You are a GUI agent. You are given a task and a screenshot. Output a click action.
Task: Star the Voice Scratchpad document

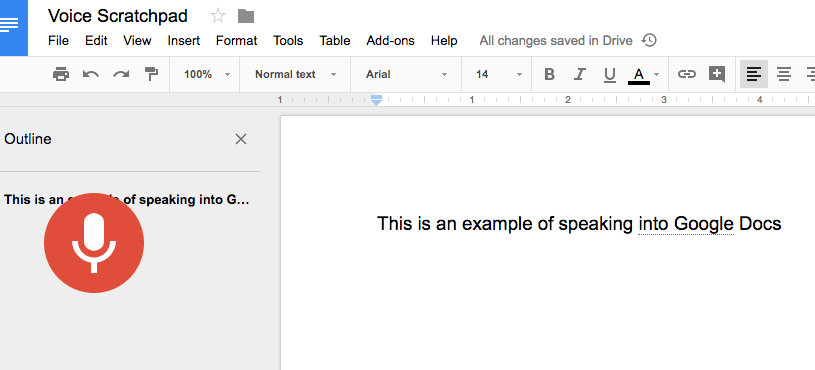tap(218, 16)
